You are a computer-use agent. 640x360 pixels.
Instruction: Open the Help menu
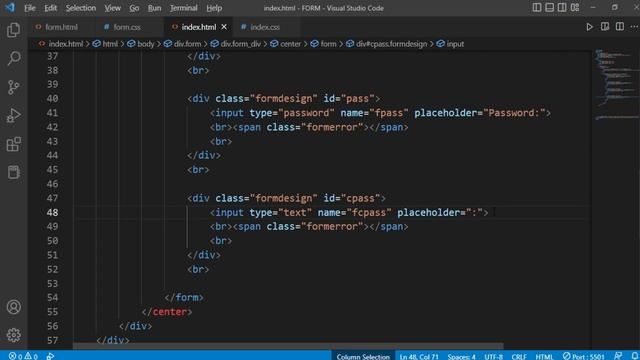214,8
